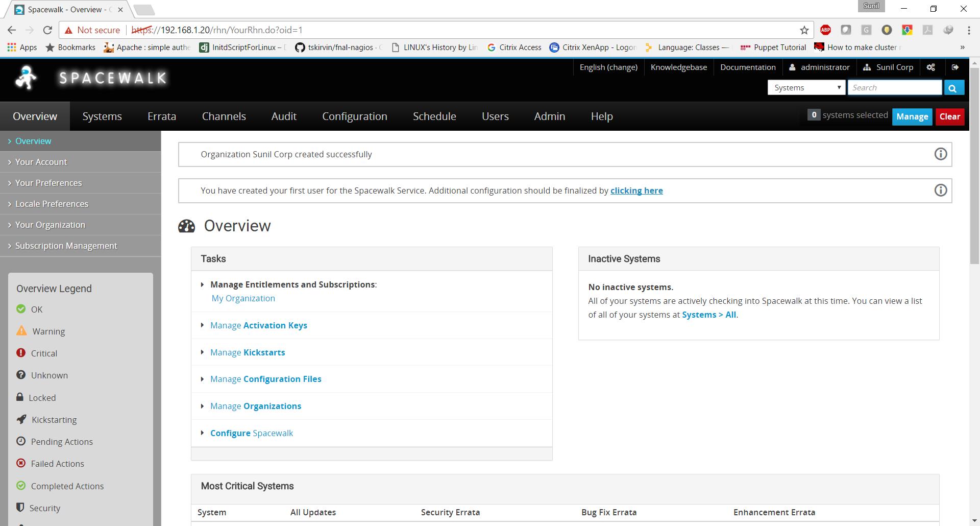Open the Apps bookmarks shortcut
The image size is (980, 526).
click(21, 47)
